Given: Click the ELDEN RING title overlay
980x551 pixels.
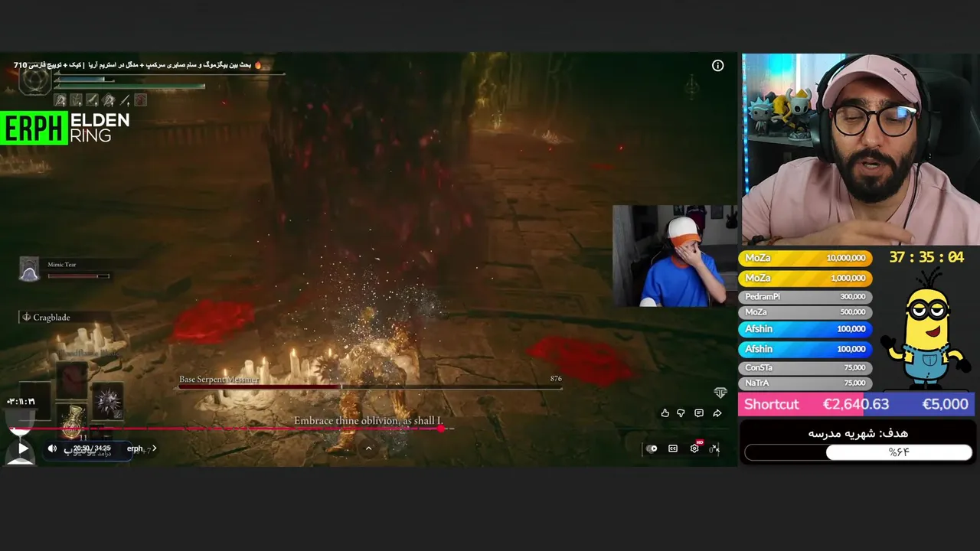Looking at the screenshot, I should [100, 128].
